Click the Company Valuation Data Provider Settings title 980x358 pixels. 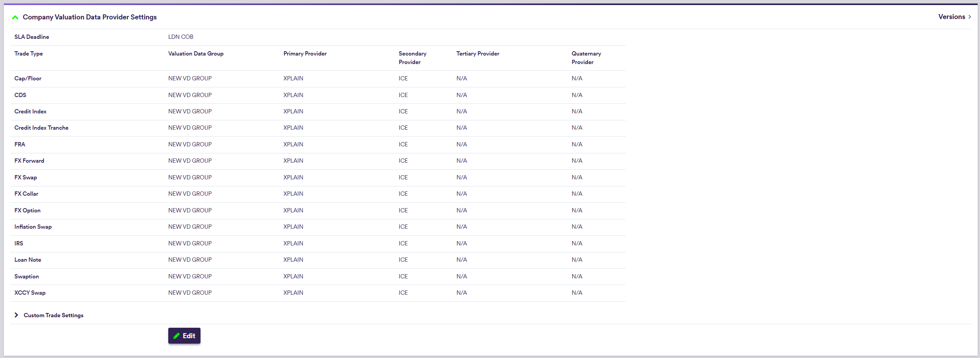[89, 17]
